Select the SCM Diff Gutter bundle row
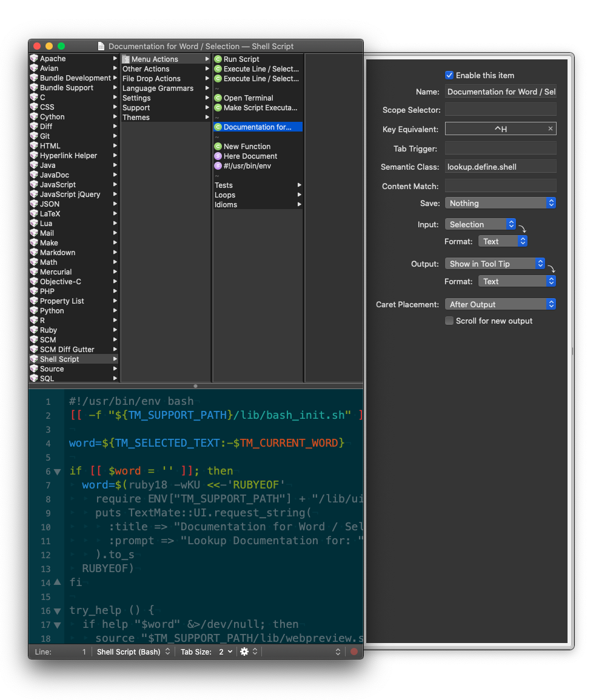The image size is (613, 700). tap(74, 350)
